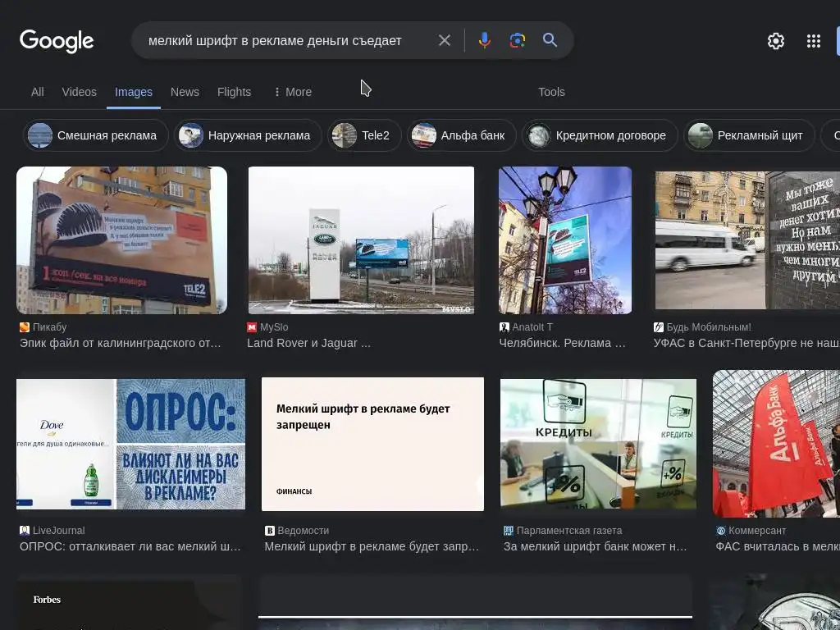This screenshot has width=840, height=630.
Task: Filter by Наружная реклама chip
Action: pyautogui.click(x=248, y=135)
